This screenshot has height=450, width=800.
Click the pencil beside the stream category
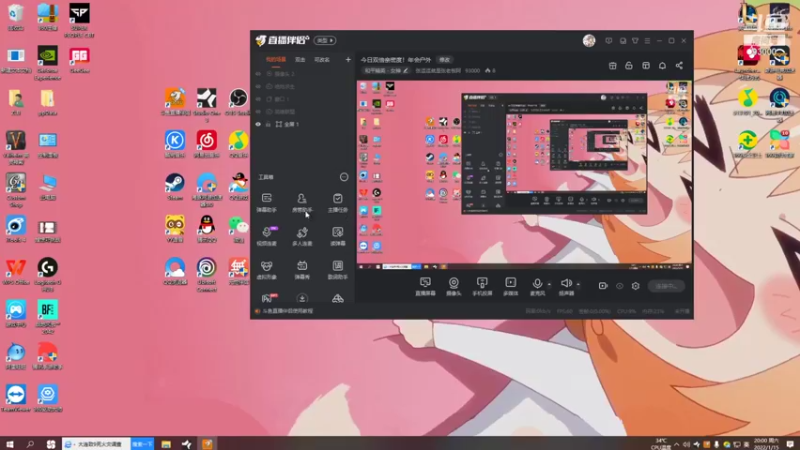[406, 70]
